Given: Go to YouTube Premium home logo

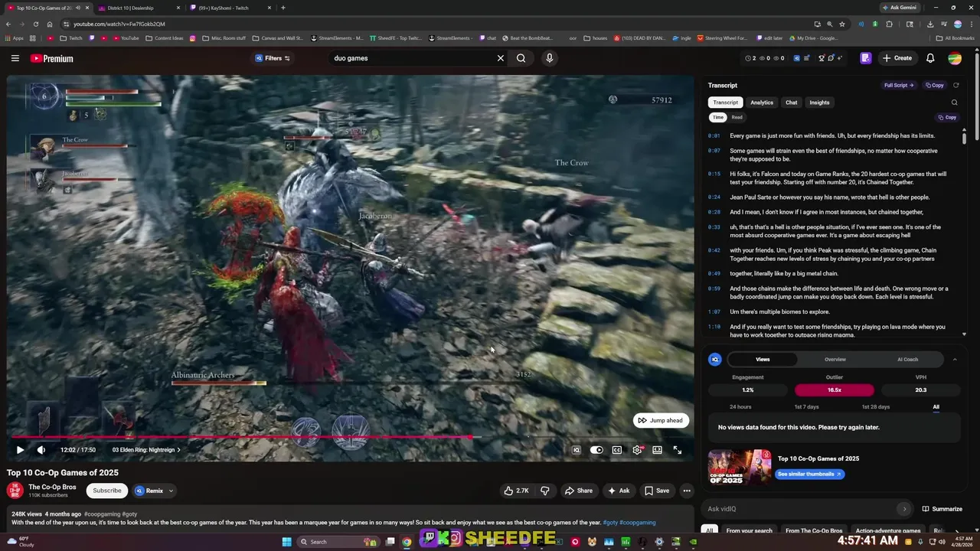Looking at the screenshot, I should click(x=52, y=58).
